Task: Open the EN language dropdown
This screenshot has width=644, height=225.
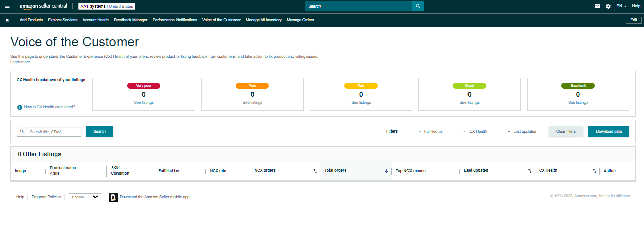Action: coord(621,6)
